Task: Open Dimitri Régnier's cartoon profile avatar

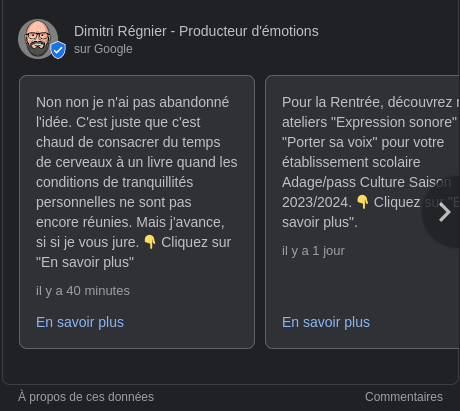Action: (38, 39)
